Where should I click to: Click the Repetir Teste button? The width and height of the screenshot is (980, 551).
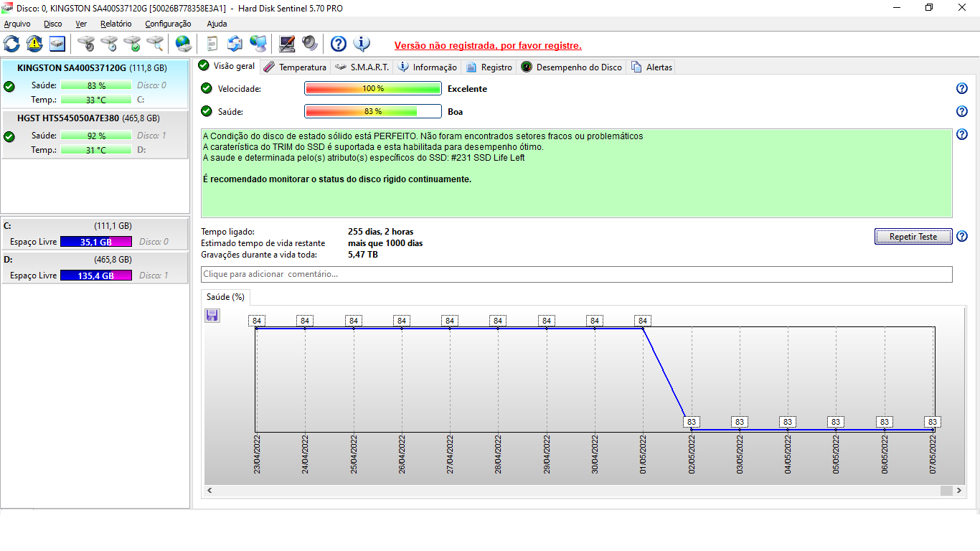[x=913, y=237]
